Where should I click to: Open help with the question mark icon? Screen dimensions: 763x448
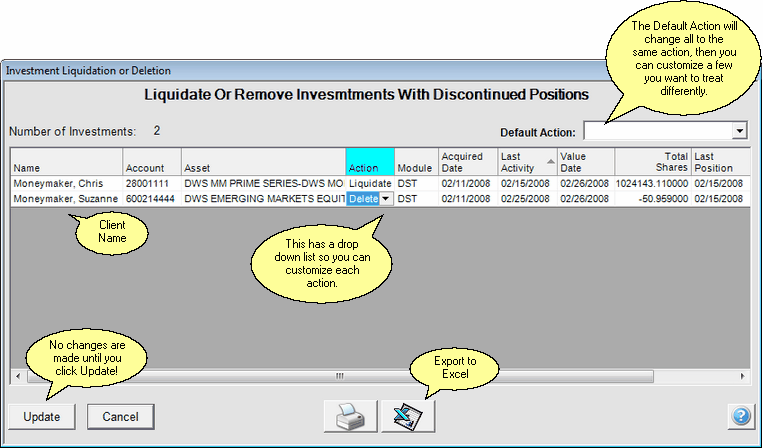point(741,416)
